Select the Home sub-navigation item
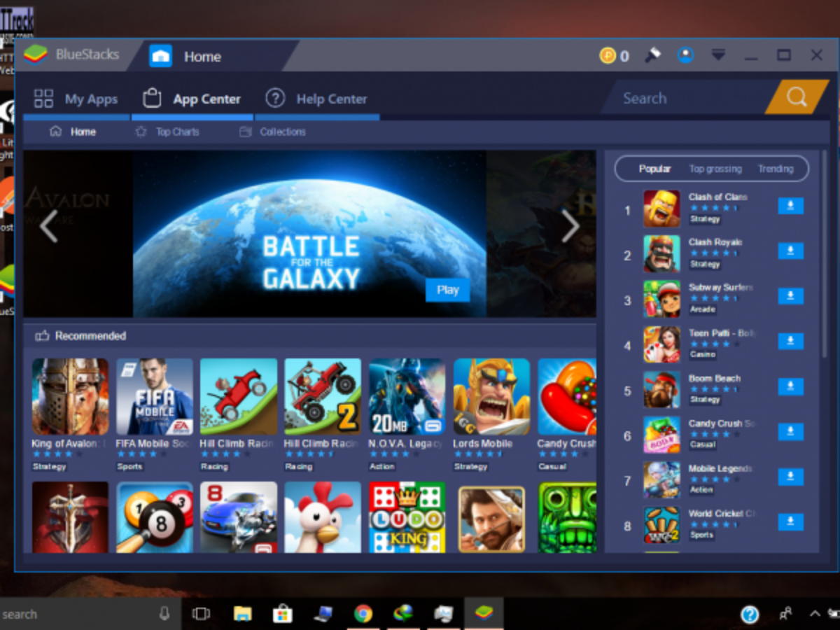Viewport: 840px width, 630px height. (x=73, y=132)
